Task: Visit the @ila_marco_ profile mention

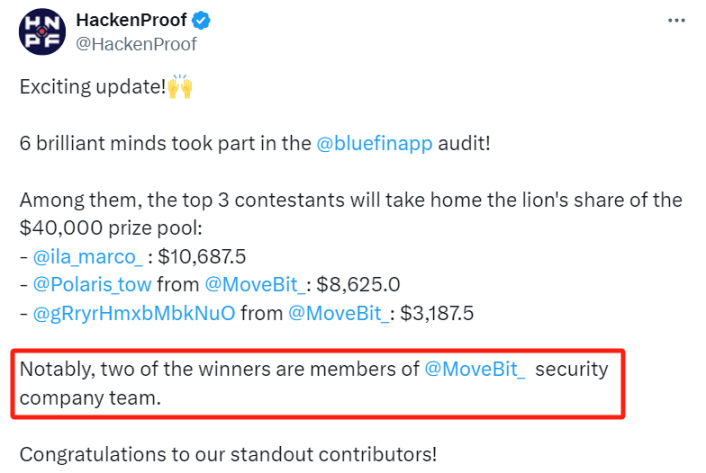Action: [88, 257]
